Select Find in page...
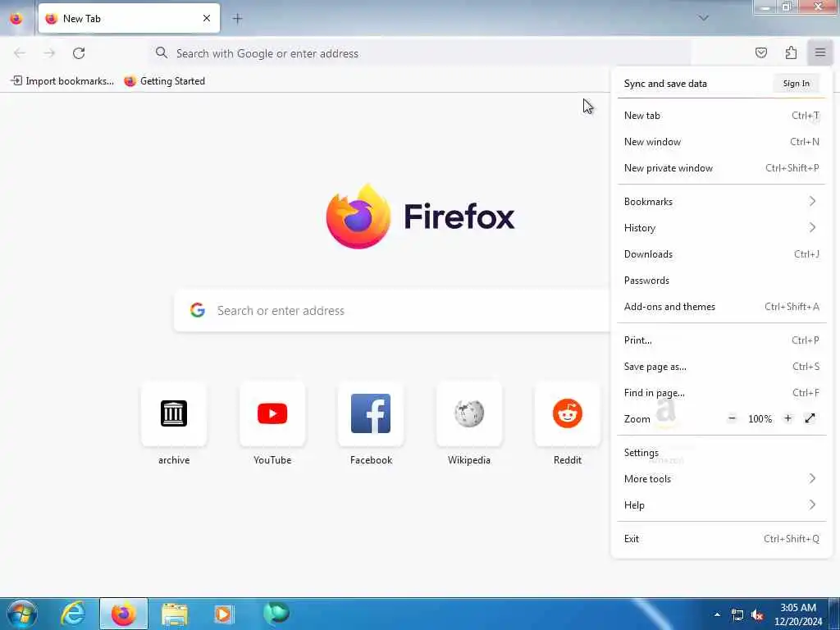840x630 pixels. (721, 393)
